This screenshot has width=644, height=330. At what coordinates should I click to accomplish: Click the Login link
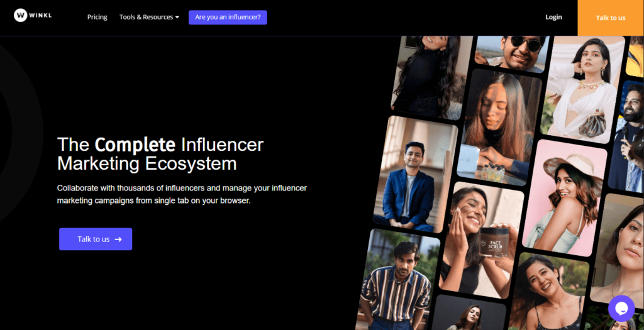[x=553, y=17]
